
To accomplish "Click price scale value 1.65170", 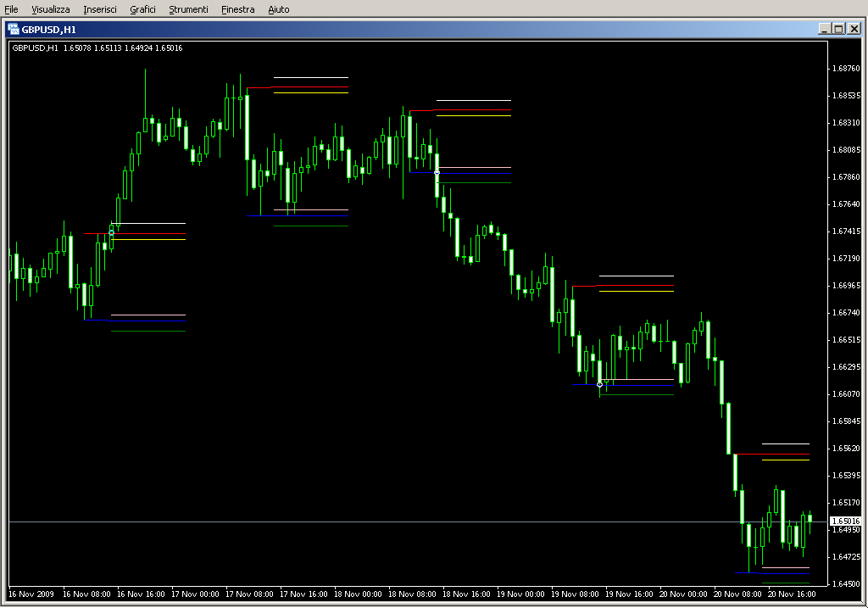I will coord(847,503).
